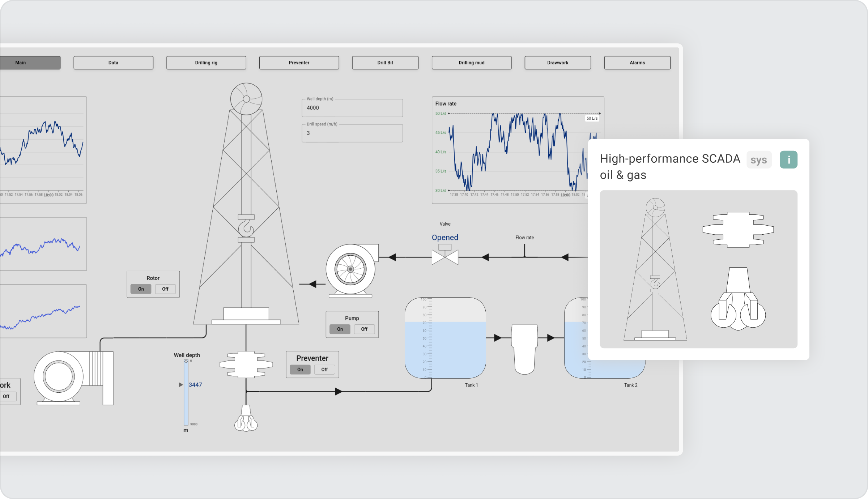The width and height of the screenshot is (868, 499).
Task: Click the 50 L/s threshold flag on Flow rate chart
Action: point(591,118)
